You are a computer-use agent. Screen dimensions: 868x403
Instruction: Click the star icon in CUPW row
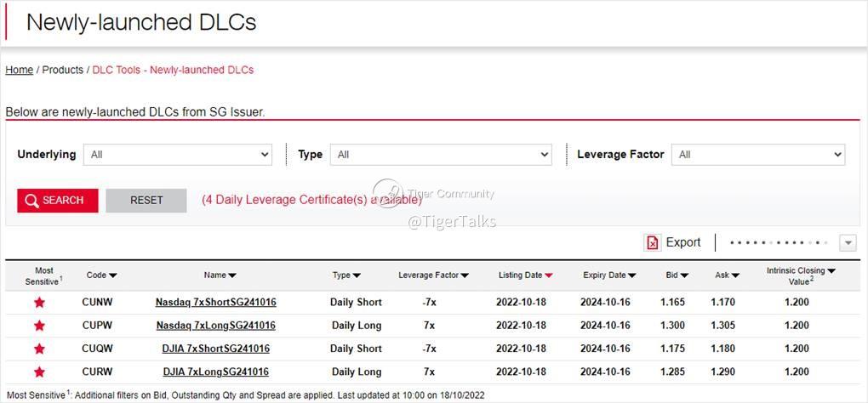click(39, 326)
